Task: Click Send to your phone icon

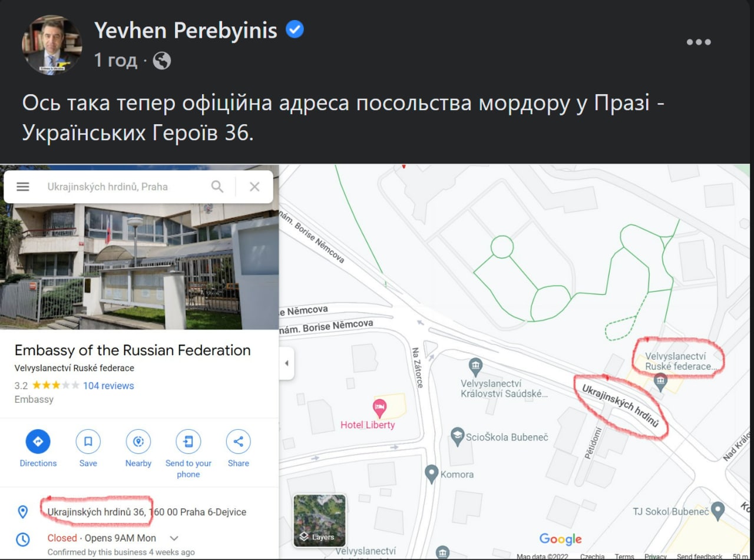Action: [188, 442]
